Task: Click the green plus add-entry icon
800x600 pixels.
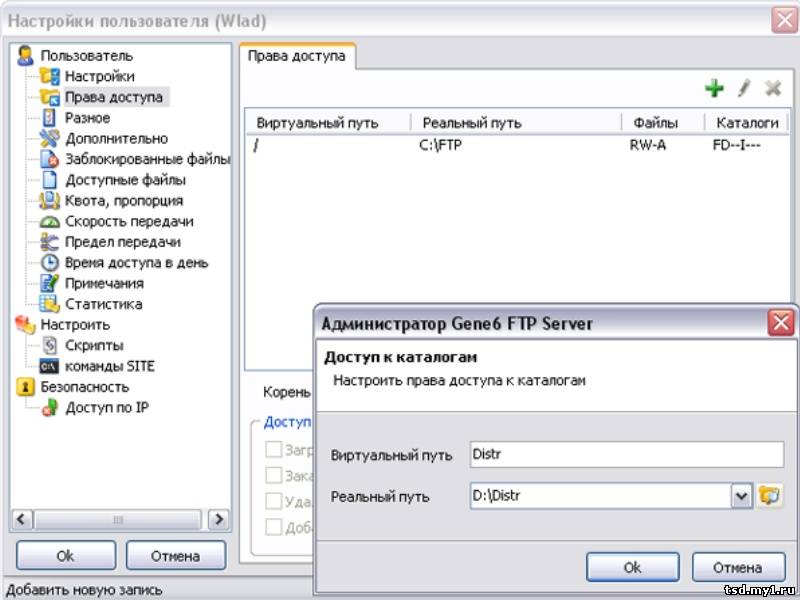Action: [x=714, y=88]
